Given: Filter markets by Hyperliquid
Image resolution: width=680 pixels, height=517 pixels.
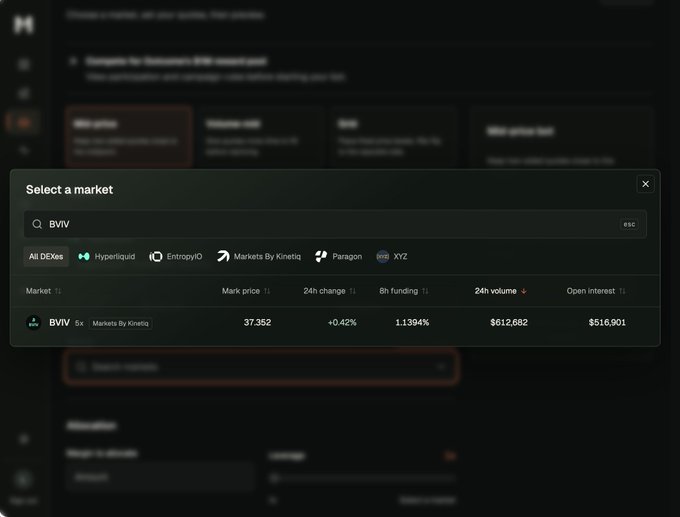Looking at the screenshot, I should (107, 256).
